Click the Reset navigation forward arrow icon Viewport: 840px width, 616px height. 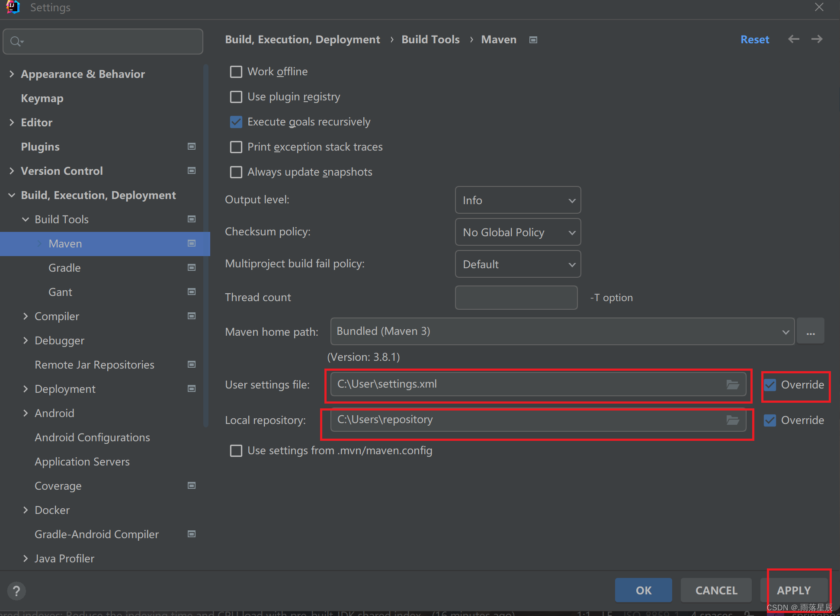coord(817,39)
